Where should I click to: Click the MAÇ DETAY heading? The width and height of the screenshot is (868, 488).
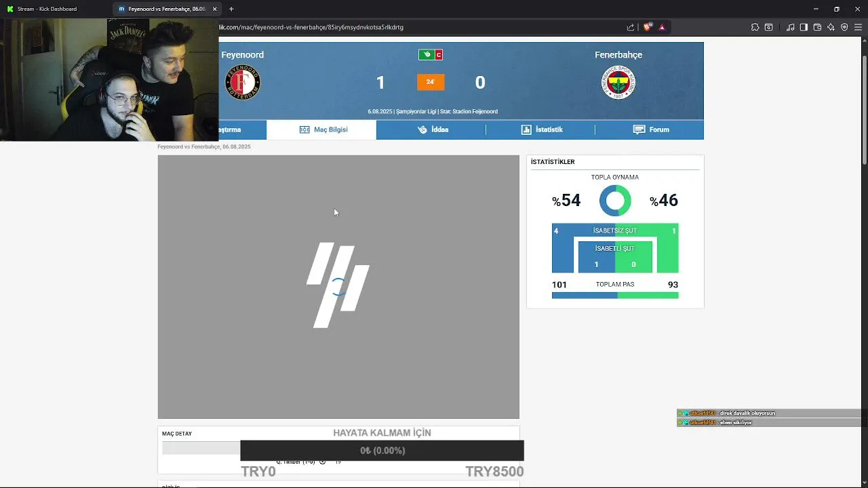[x=177, y=434]
